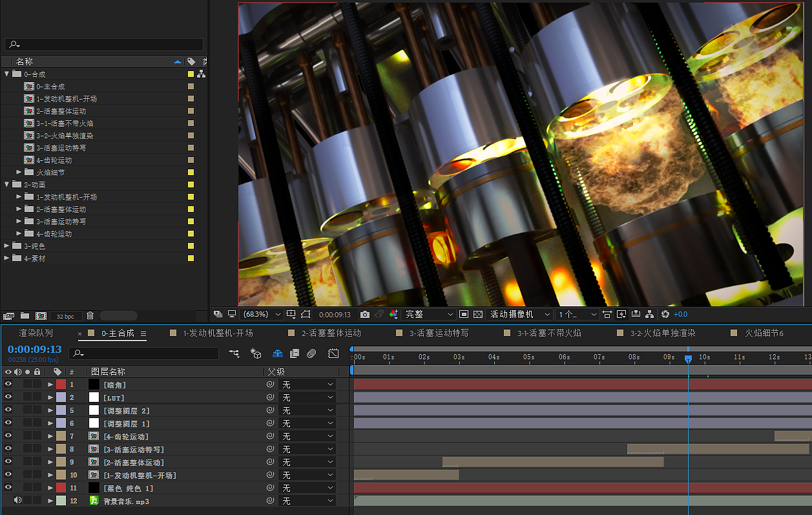The image size is (812, 515).
Task: Open the magnification dropdown showing 68.3%
Action: click(x=262, y=314)
